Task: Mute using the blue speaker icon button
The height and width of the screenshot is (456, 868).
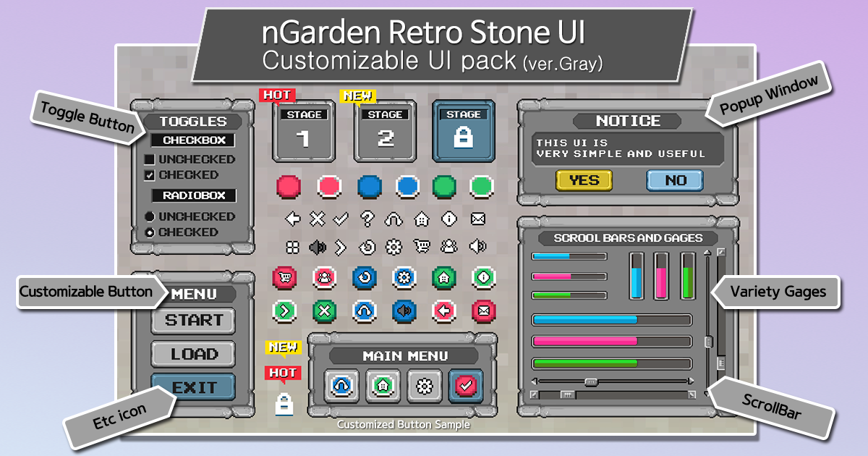Action: click(404, 312)
